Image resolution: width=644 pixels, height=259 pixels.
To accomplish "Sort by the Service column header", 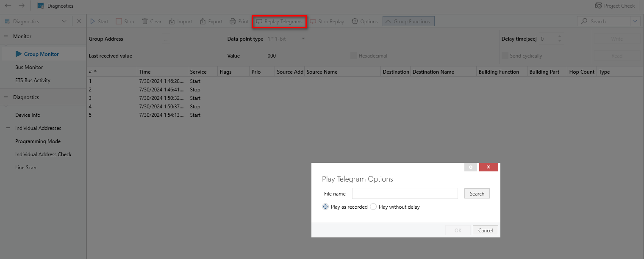I will (203, 72).
